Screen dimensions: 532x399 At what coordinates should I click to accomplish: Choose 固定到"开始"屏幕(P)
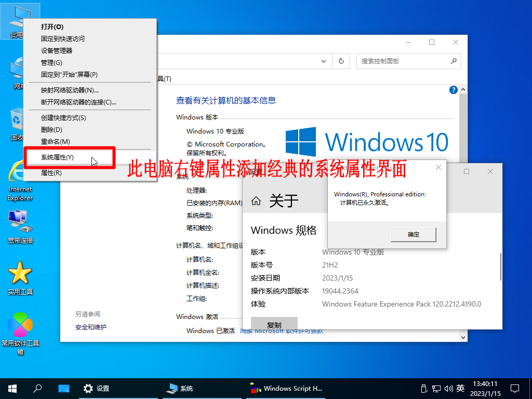(90, 75)
